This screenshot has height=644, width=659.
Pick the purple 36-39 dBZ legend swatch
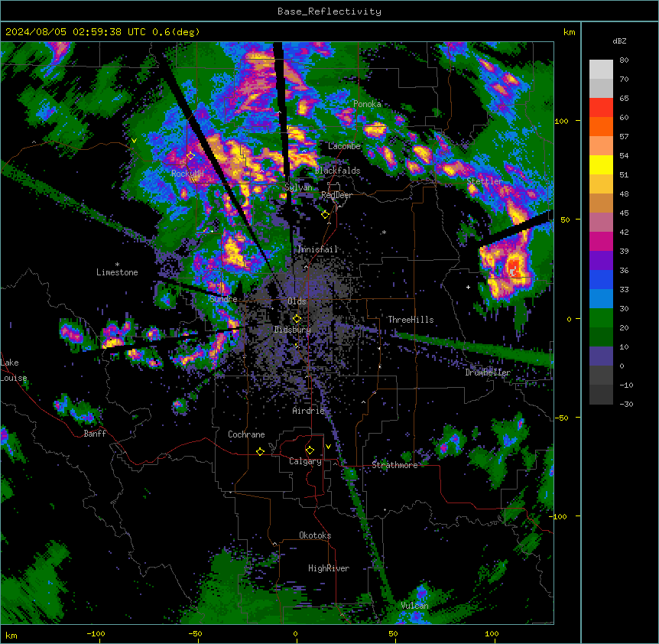[601, 261]
